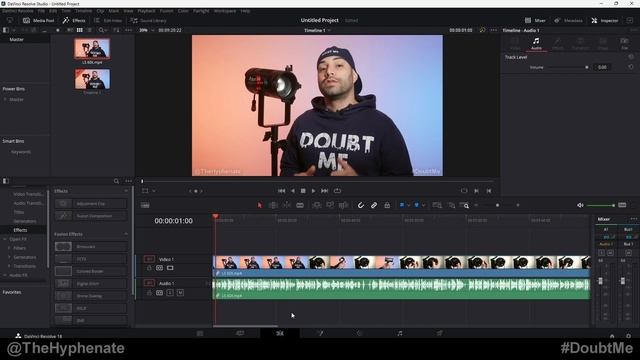This screenshot has width=640, height=360.
Task: Select the Fusion Composition effect
Action: click(91, 216)
